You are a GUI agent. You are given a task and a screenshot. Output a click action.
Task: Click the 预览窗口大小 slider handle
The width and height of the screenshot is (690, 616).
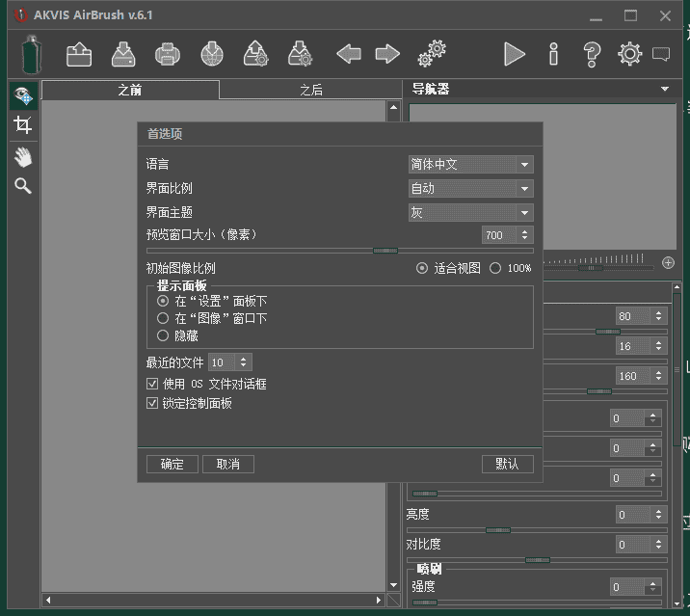[385, 251]
